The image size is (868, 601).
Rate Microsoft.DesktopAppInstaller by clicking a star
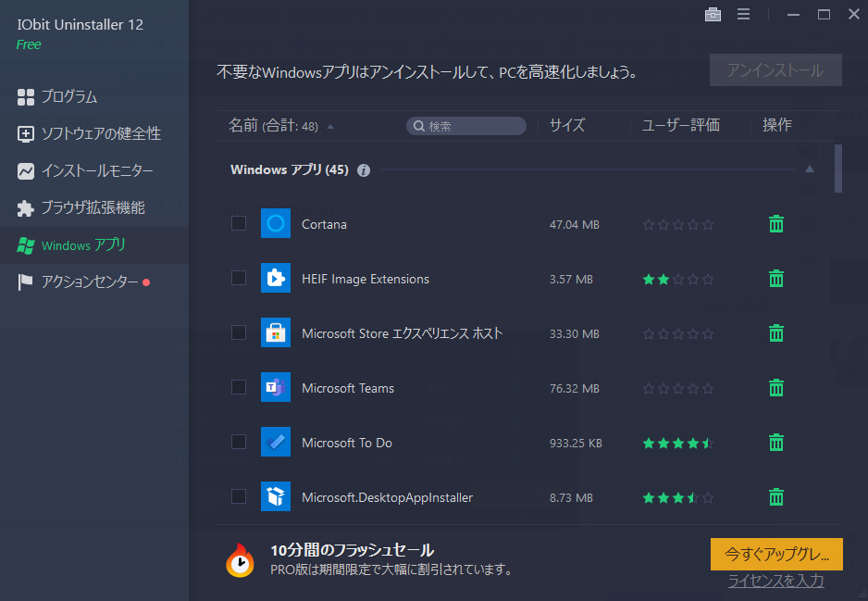pyautogui.click(x=678, y=496)
